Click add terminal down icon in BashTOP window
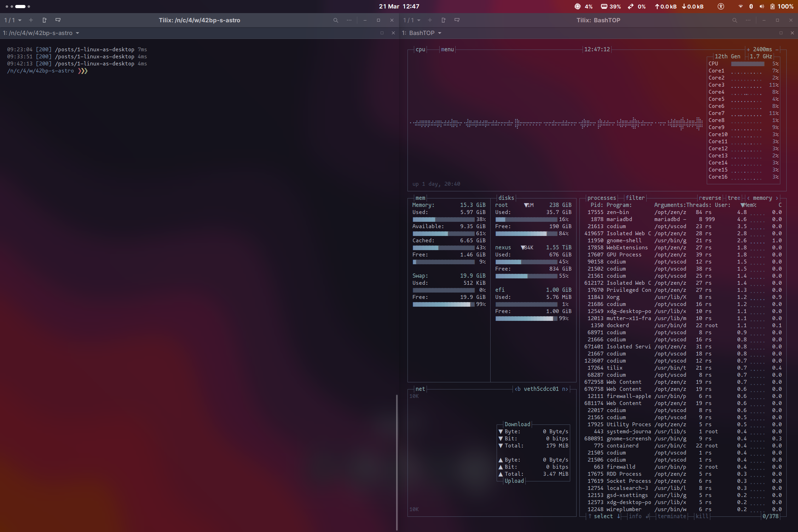 coord(457,20)
